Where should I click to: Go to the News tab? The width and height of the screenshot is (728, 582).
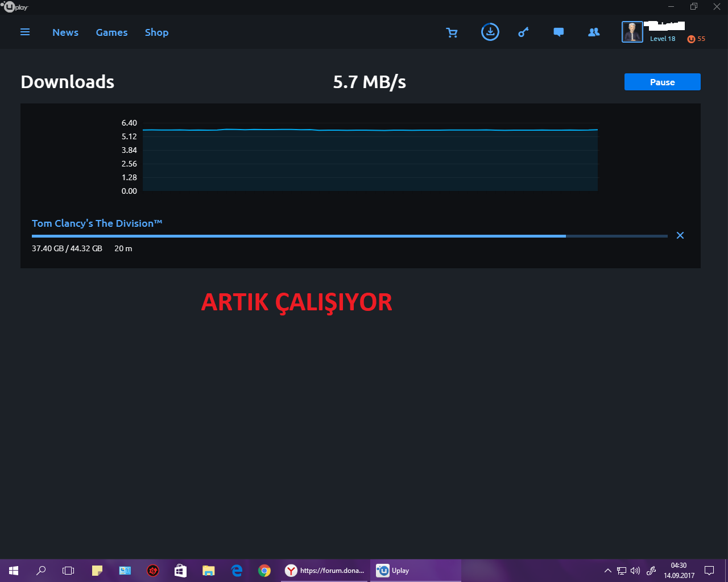coord(65,32)
